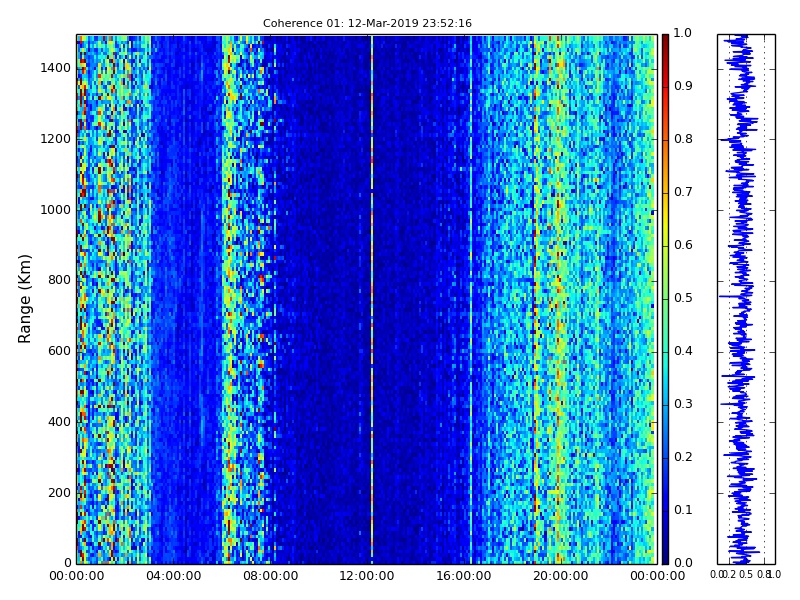Click the 04:00:00 time axis label

pyautogui.click(x=173, y=577)
